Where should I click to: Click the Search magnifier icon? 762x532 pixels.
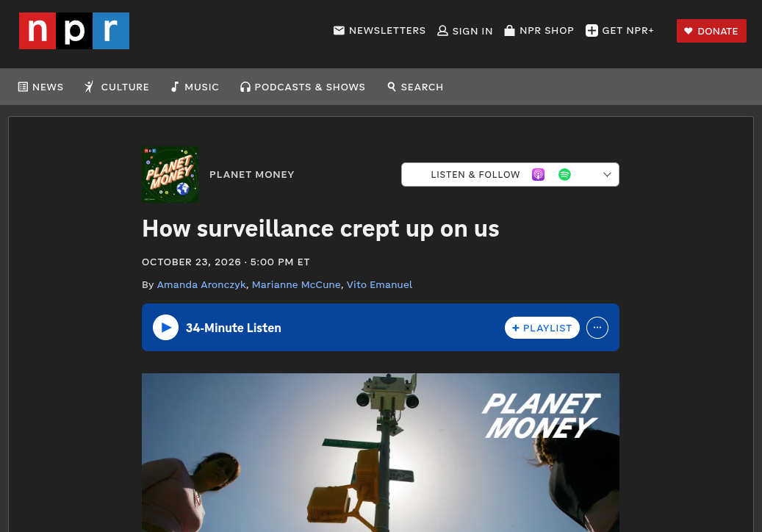[x=392, y=87]
